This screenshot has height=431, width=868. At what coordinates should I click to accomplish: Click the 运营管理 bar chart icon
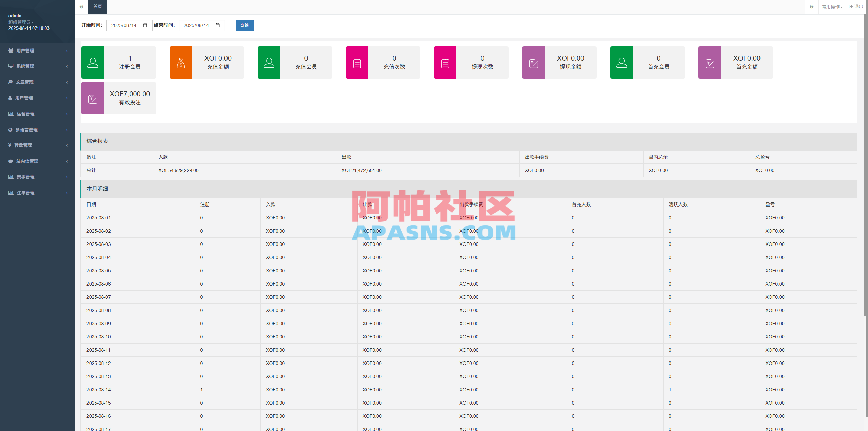(x=10, y=114)
